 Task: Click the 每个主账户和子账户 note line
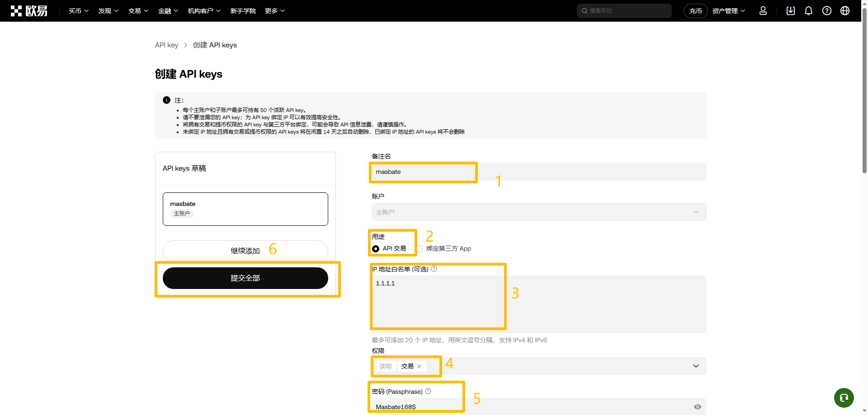[245, 110]
